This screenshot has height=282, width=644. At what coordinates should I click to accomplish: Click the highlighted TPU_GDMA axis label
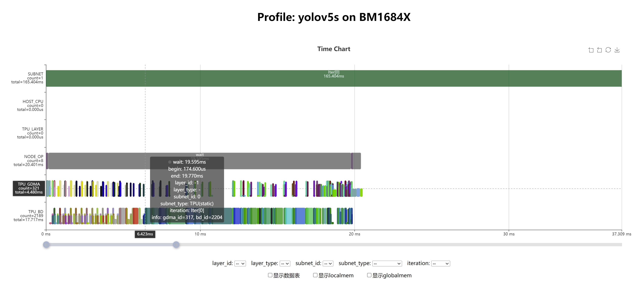pyautogui.click(x=29, y=188)
